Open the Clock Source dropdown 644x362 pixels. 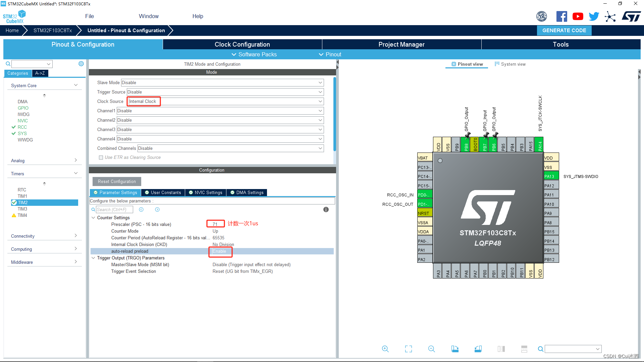coord(225,101)
